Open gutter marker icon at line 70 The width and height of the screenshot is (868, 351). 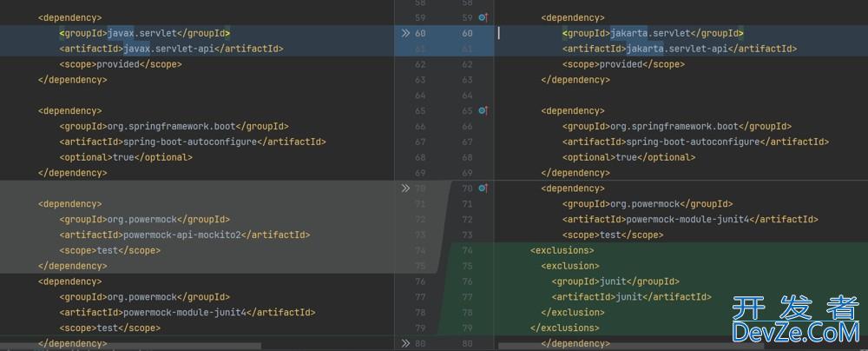483,189
